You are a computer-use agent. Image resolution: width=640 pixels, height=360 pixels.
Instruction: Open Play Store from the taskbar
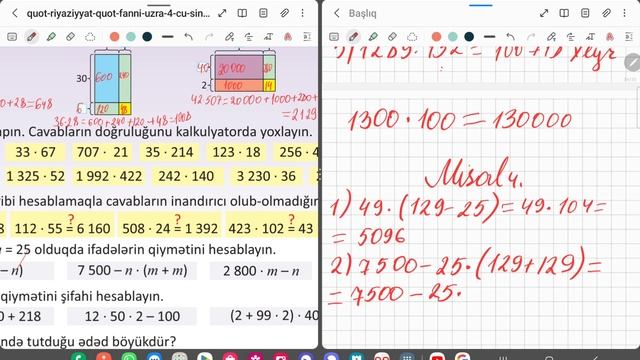(x=204, y=356)
